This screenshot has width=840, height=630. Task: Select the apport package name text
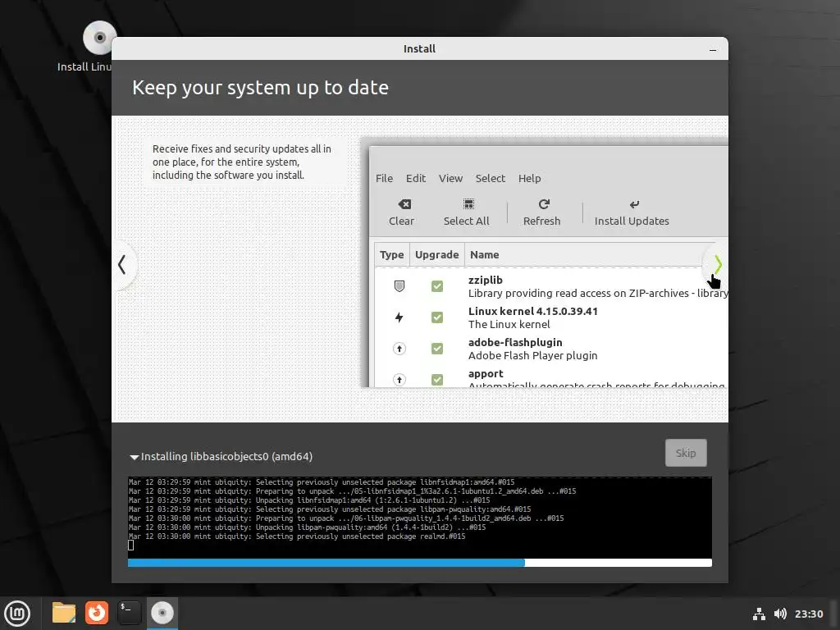point(486,374)
